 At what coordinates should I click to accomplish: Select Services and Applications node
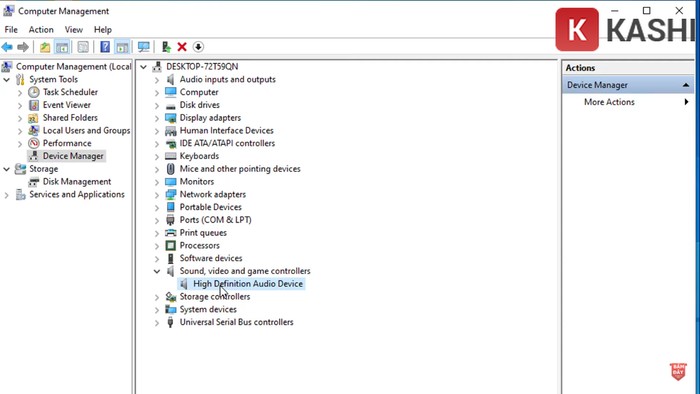click(77, 195)
